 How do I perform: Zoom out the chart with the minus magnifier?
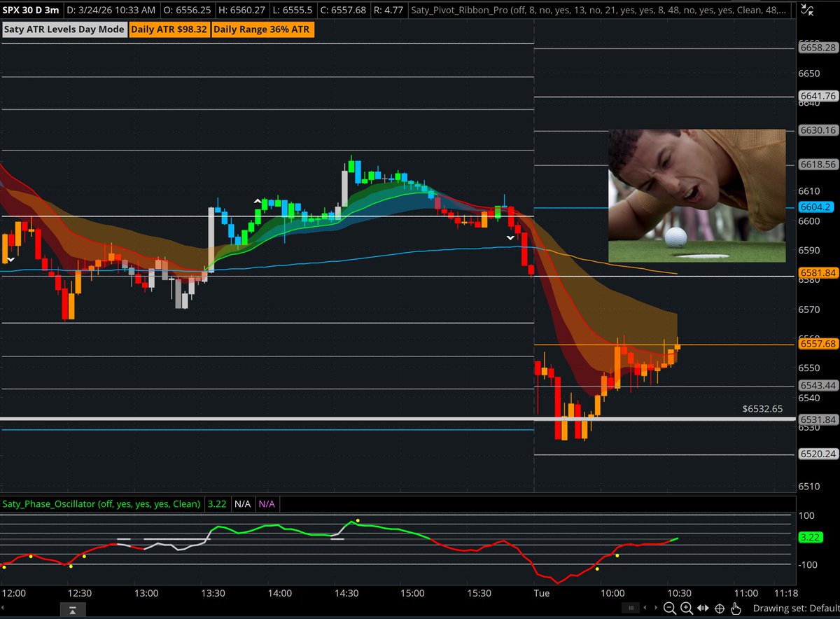[x=669, y=608]
